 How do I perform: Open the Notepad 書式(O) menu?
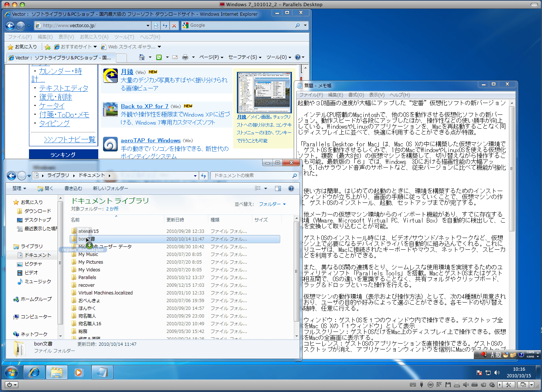point(356,95)
